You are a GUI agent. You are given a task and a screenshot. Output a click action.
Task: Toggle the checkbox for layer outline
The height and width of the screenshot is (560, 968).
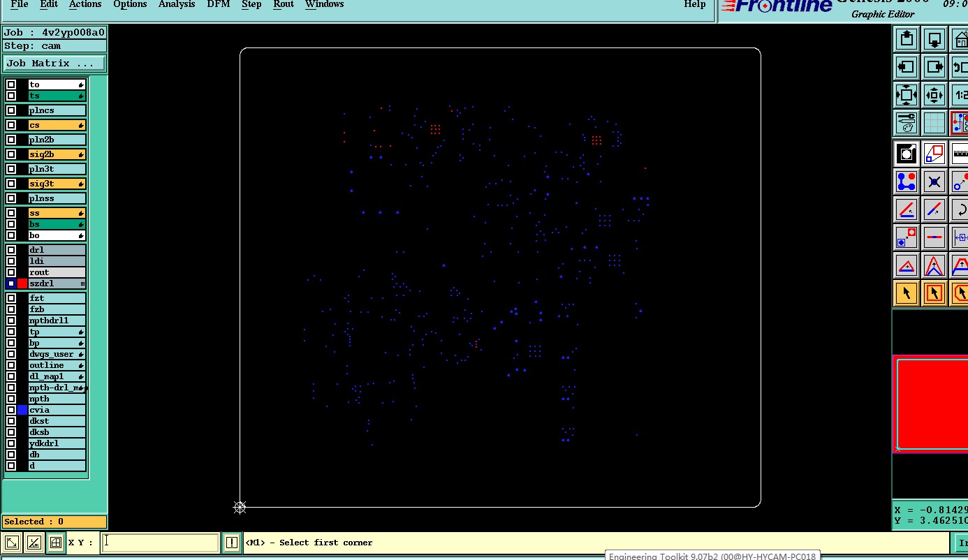[x=11, y=365]
